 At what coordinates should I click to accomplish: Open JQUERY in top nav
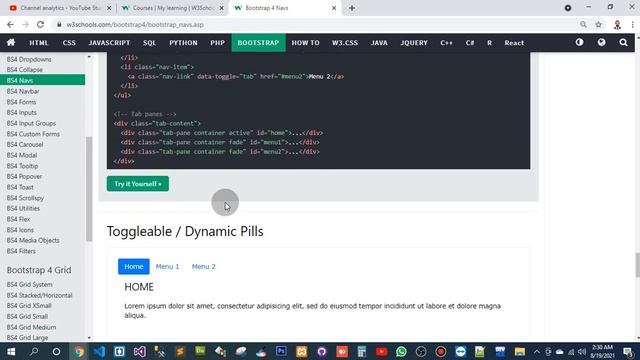(414, 43)
